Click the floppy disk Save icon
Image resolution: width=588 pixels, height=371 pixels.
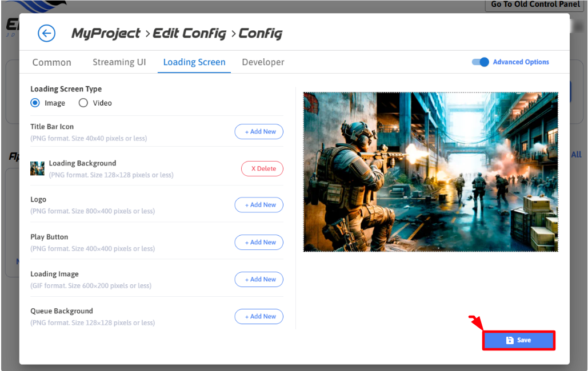510,340
